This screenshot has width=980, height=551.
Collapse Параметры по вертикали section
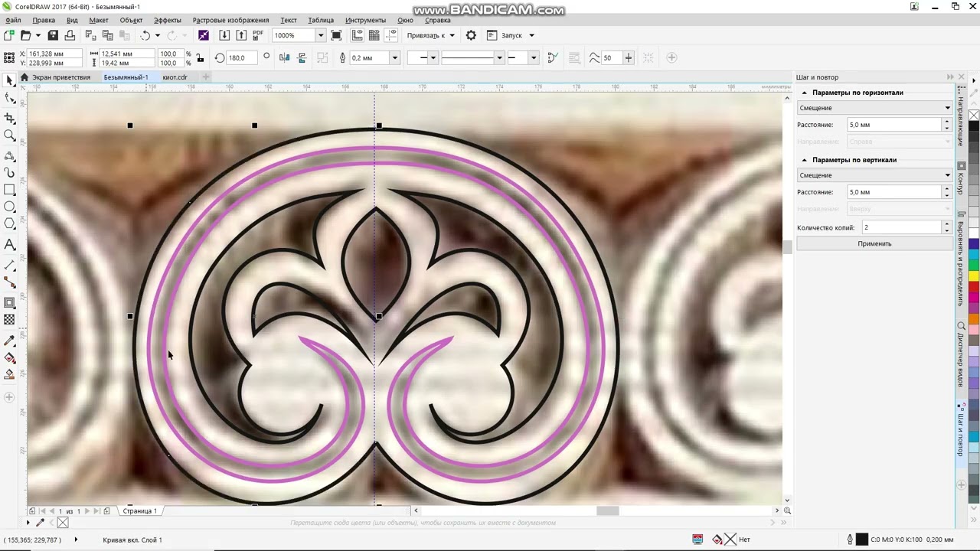tap(804, 160)
